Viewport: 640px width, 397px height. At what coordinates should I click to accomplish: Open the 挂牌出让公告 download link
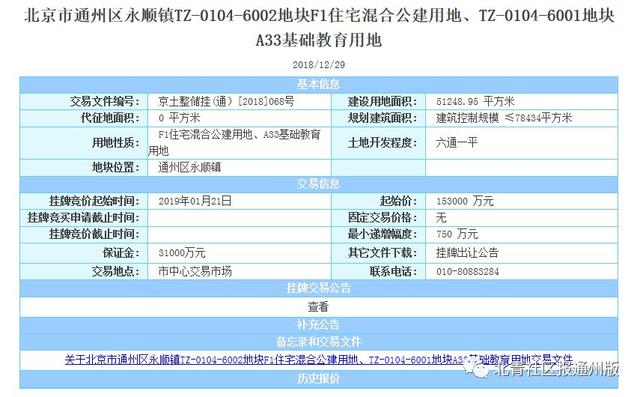(x=467, y=253)
